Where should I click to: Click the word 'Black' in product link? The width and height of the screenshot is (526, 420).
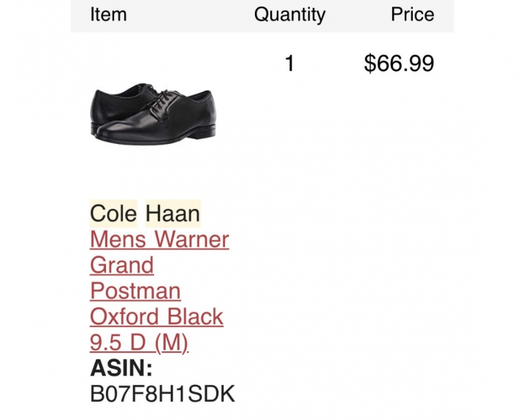coord(195,316)
